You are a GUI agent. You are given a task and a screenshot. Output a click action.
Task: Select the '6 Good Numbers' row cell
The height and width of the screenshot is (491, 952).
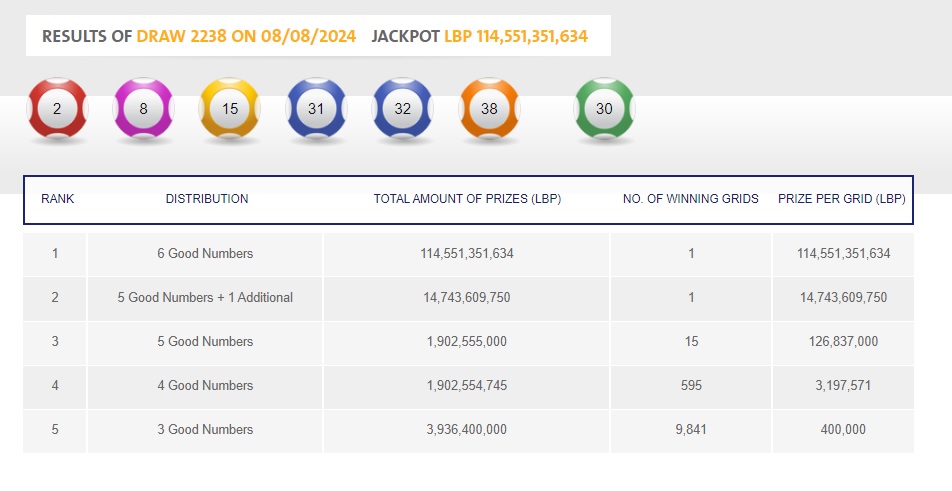pyautogui.click(x=205, y=254)
